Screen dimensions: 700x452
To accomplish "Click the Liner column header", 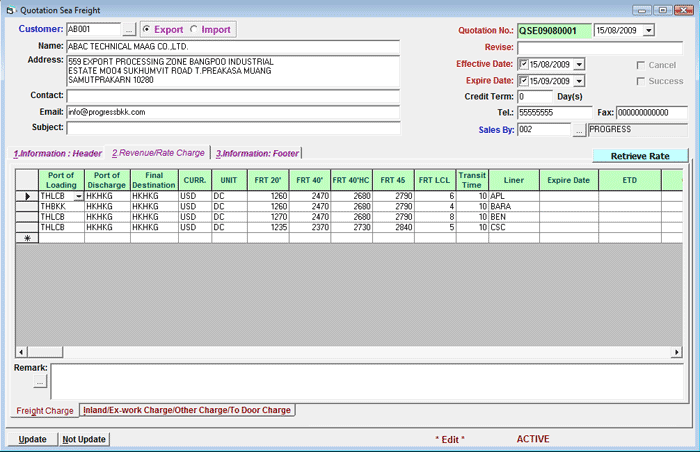I will (x=514, y=180).
